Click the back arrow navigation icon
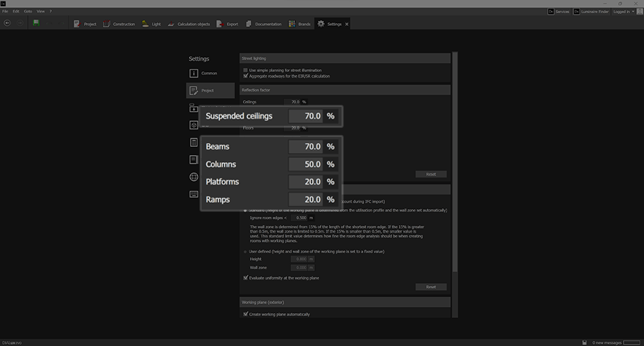644x346 pixels. [x=7, y=23]
